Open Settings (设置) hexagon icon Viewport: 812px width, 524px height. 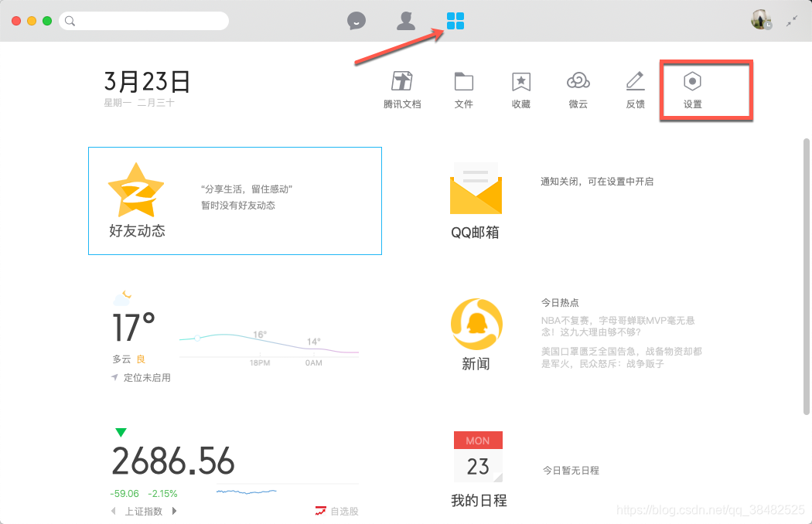692,90
